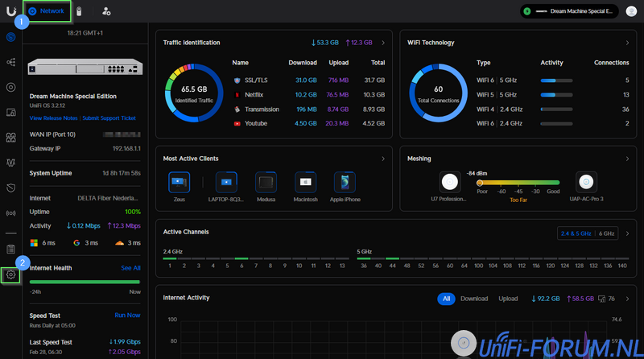Open the Client Devices icon in sidebar

11,112
